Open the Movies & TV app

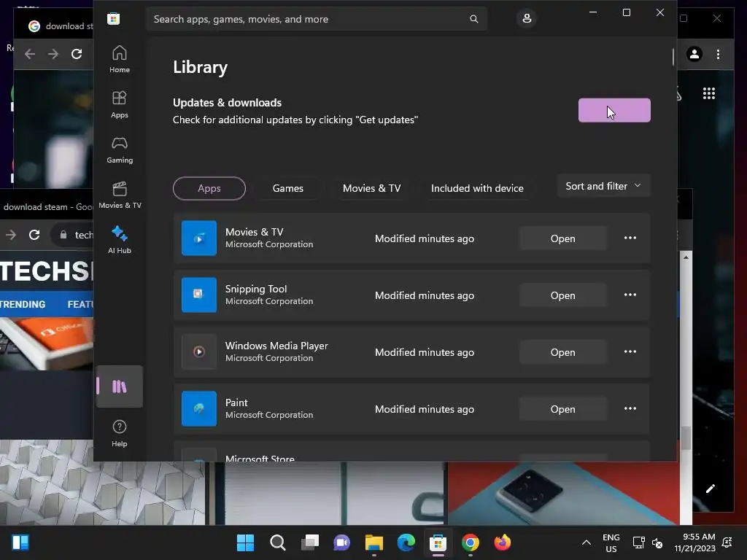point(562,238)
